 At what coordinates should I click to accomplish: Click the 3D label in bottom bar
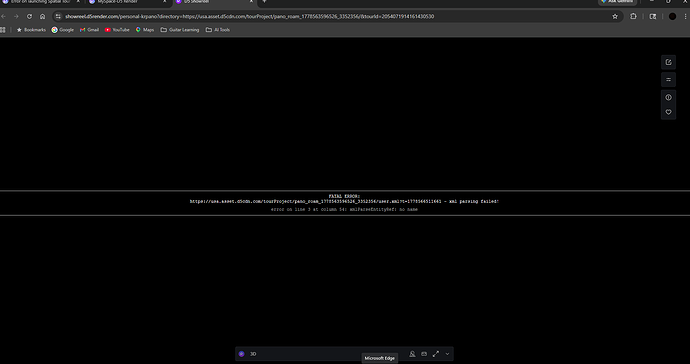(x=253, y=354)
